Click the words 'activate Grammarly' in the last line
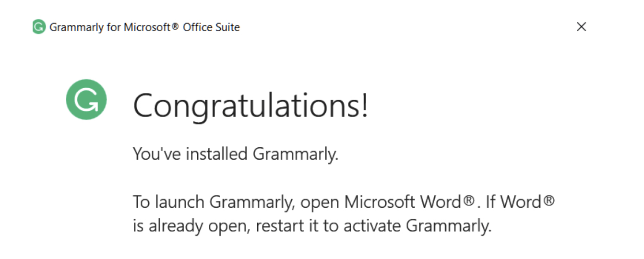 point(417,226)
